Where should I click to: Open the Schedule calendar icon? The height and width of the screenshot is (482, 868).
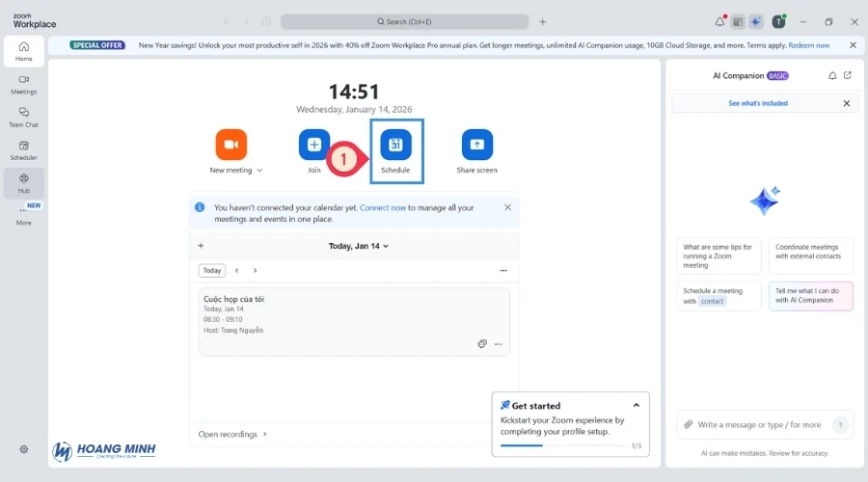point(395,145)
